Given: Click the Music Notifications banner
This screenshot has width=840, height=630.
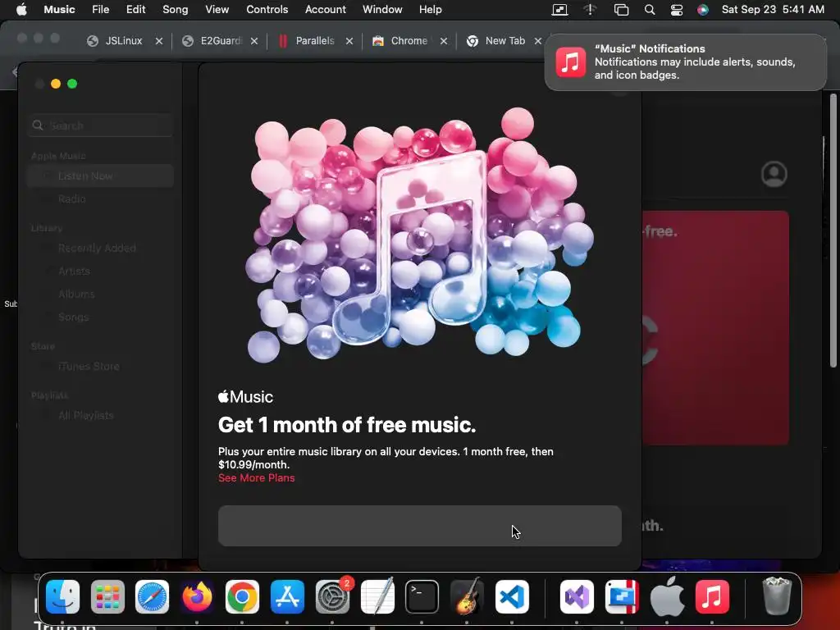Looking at the screenshot, I should pos(685,62).
